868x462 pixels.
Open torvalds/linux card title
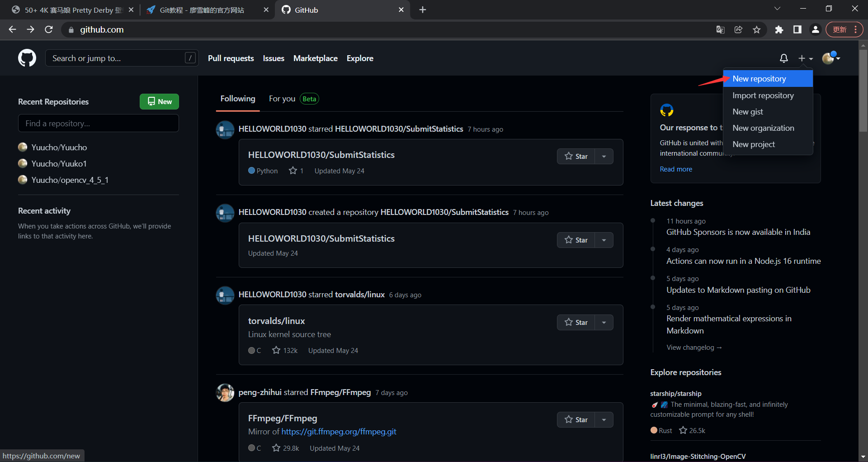[x=276, y=321]
